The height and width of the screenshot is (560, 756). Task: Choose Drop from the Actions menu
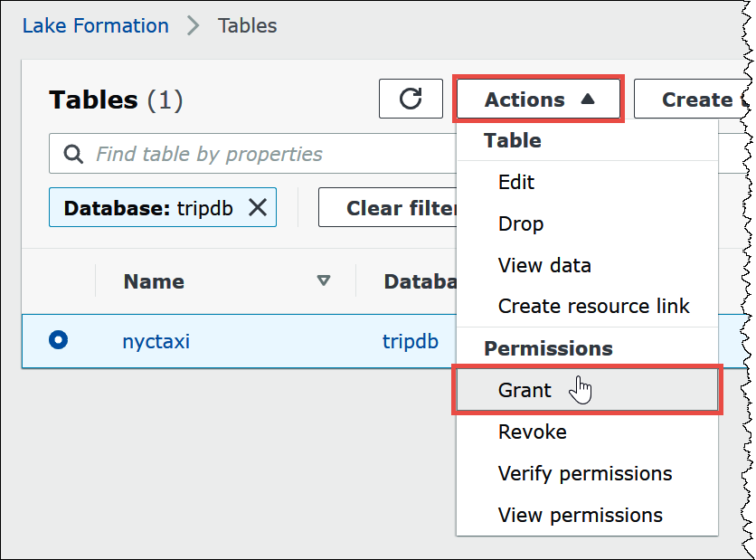pyautogui.click(x=521, y=223)
